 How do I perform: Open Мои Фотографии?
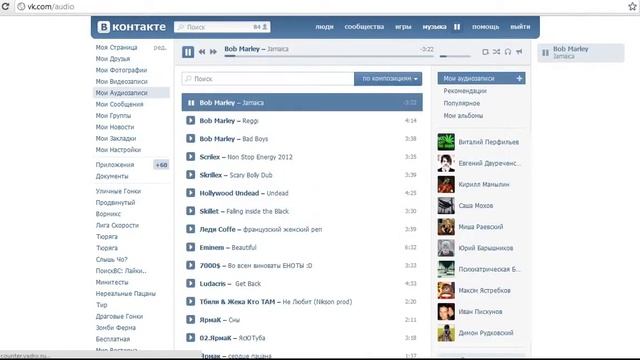coord(121,70)
